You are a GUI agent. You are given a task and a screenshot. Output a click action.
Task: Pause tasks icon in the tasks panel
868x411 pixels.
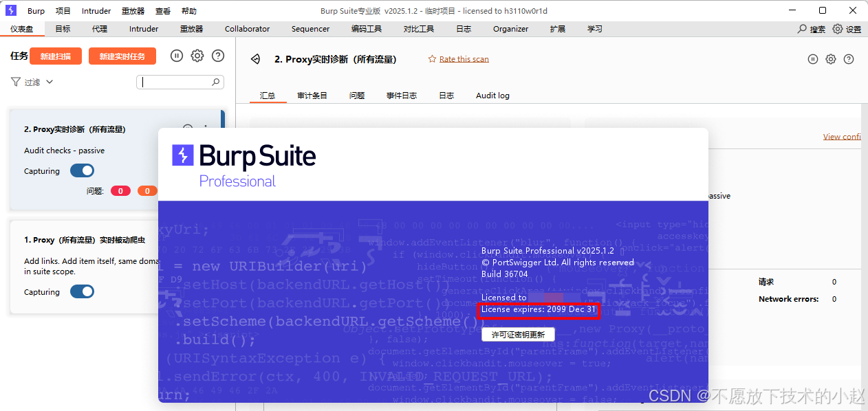pyautogui.click(x=177, y=56)
